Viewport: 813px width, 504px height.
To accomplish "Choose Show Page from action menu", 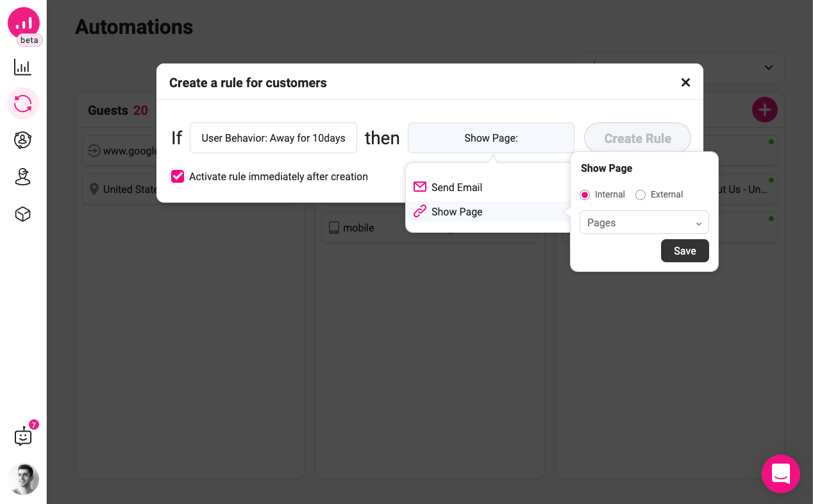I will (x=457, y=212).
